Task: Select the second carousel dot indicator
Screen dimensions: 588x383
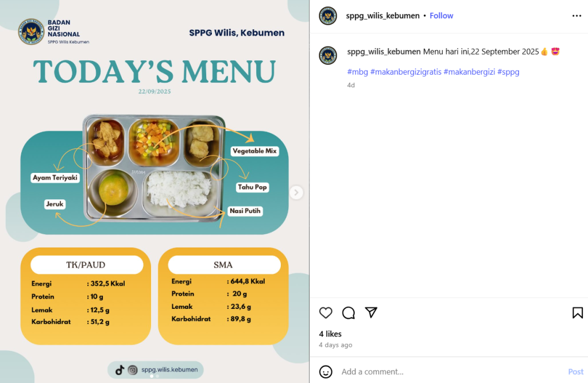Action: [157, 376]
